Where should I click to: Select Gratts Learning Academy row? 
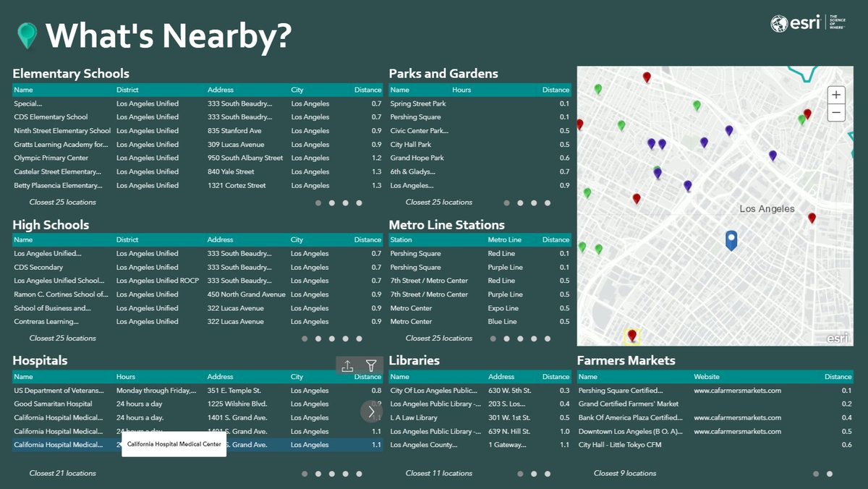197,145
